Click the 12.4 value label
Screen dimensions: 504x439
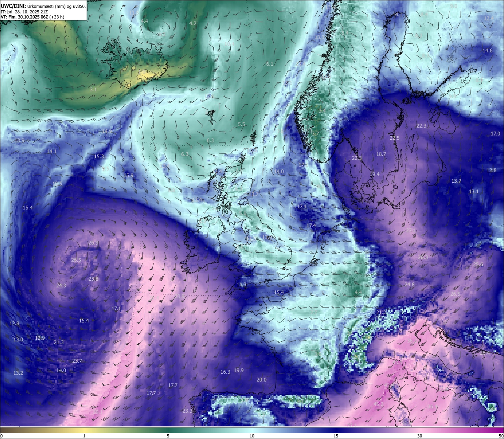click(x=489, y=18)
